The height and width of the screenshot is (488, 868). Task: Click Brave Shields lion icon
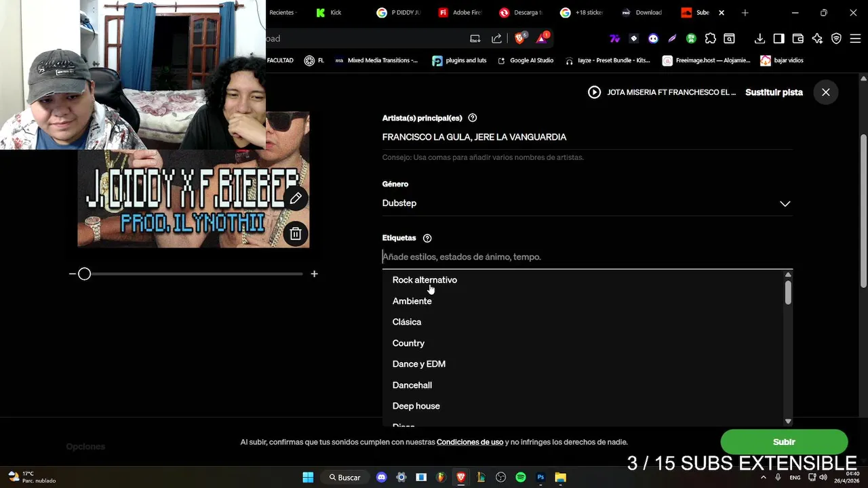coord(519,39)
